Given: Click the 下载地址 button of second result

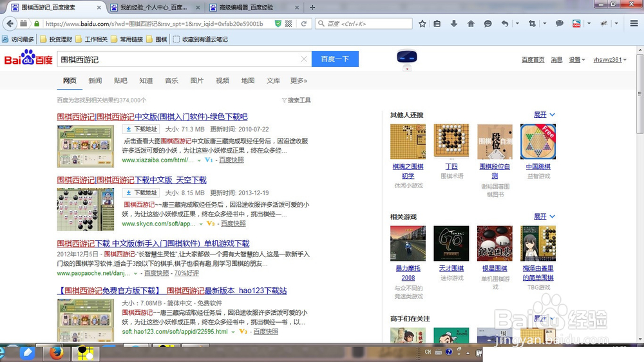Looking at the screenshot, I should pyautogui.click(x=141, y=193).
